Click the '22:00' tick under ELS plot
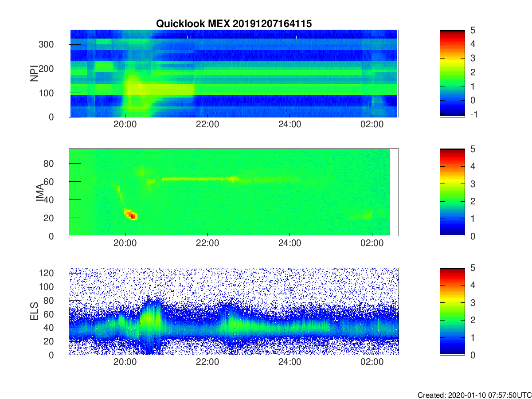532x399 pixels. (207, 362)
